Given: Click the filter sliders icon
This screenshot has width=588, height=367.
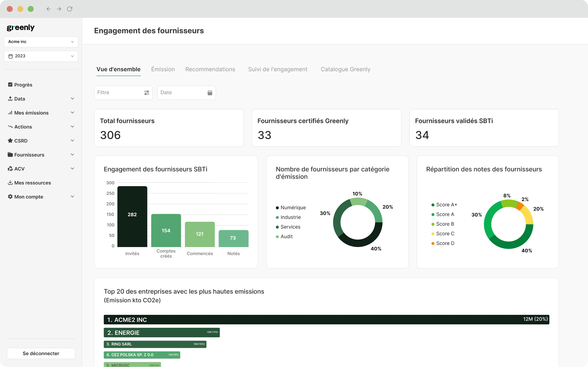Looking at the screenshot, I should pos(147,93).
